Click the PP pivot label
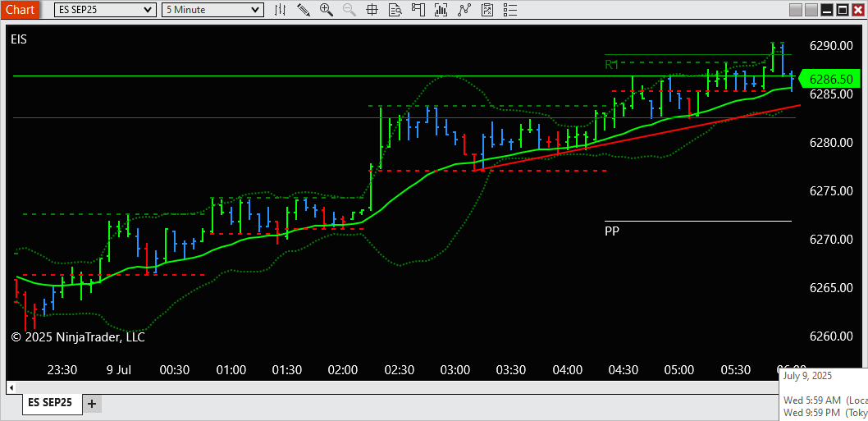Image resolution: width=868 pixels, height=421 pixels. (612, 231)
